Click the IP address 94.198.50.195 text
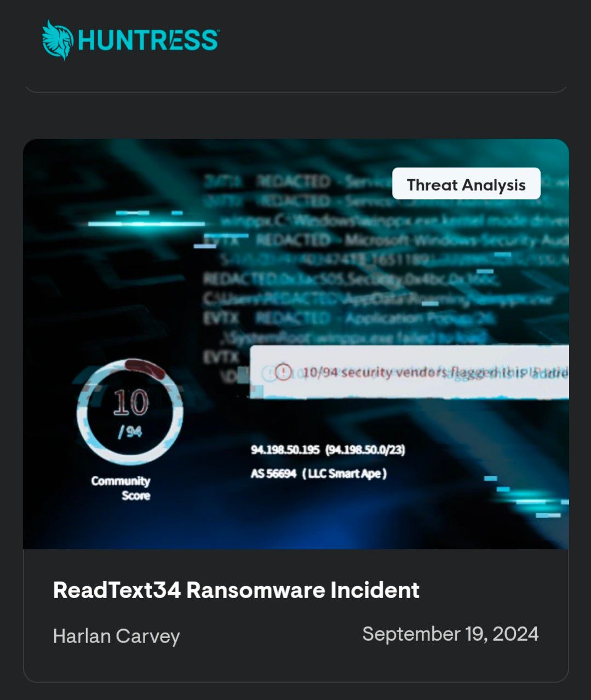Screen dimensions: 591x700 [285, 450]
